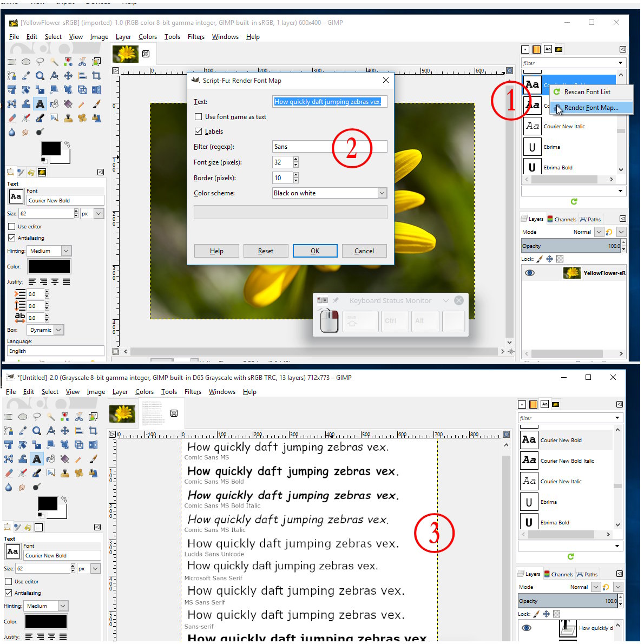Select the Blur droplet tool in bottom window

pyautogui.click(x=8, y=487)
